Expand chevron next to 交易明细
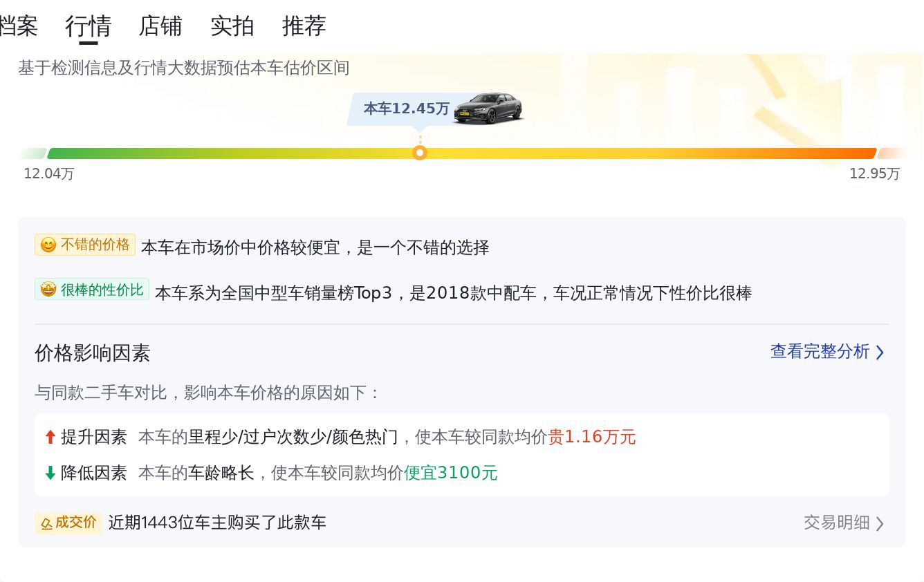The height and width of the screenshot is (582, 924). tap(880, 524)
